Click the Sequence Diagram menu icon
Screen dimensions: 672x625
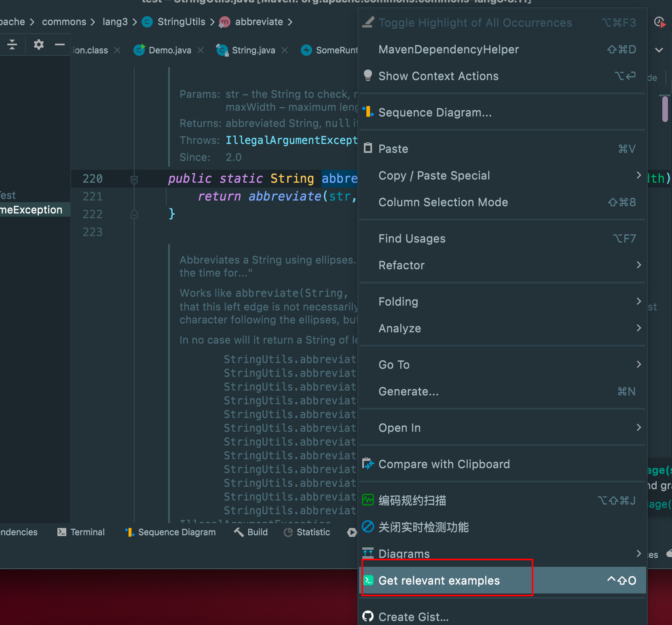coord(368,112)
